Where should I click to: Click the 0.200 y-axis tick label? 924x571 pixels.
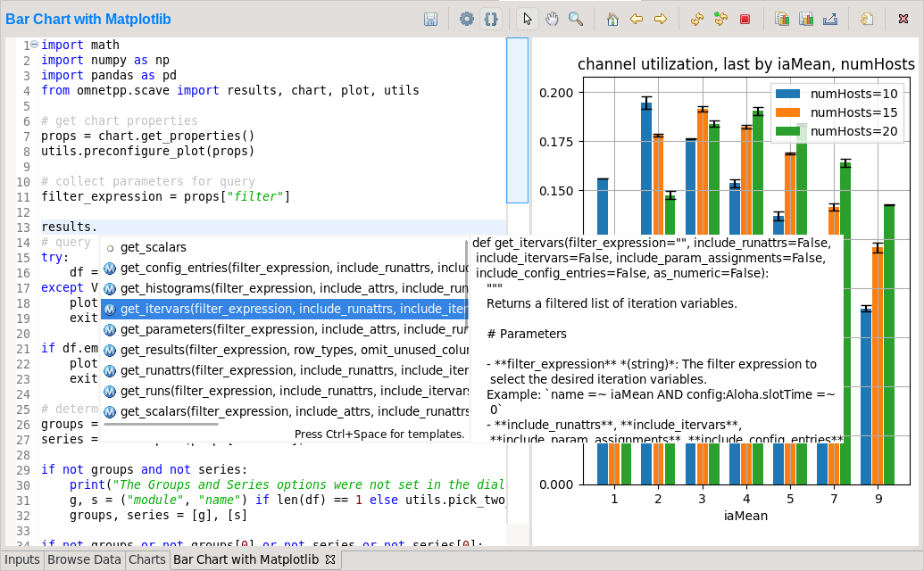click(556, 93)
